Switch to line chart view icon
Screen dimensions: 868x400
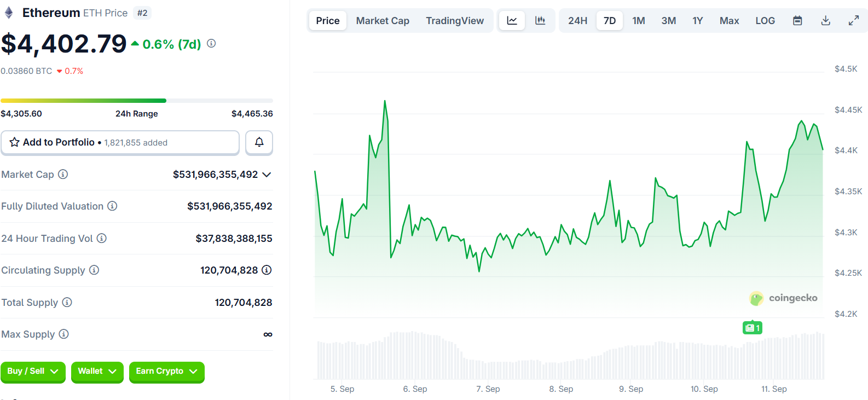(x=512, y=21)
